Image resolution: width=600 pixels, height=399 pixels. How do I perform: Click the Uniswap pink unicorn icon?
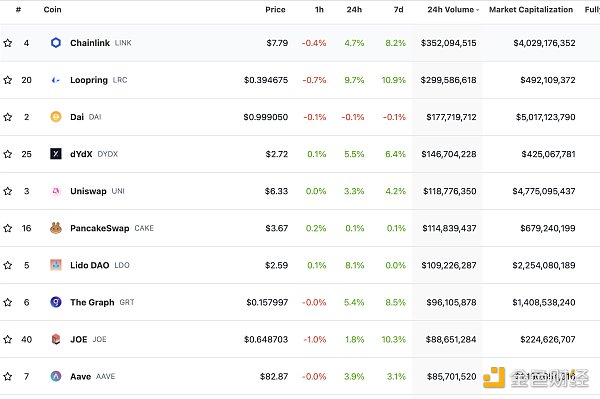coord(56,191)
